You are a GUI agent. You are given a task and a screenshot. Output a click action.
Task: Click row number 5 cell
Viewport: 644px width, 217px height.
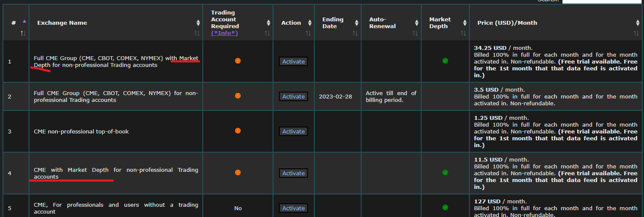16,206
